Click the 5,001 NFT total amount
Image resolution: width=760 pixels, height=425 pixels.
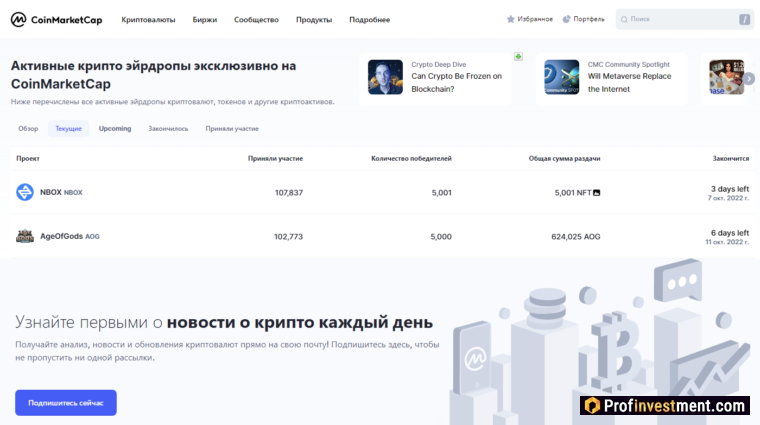(x=573, y=192)
